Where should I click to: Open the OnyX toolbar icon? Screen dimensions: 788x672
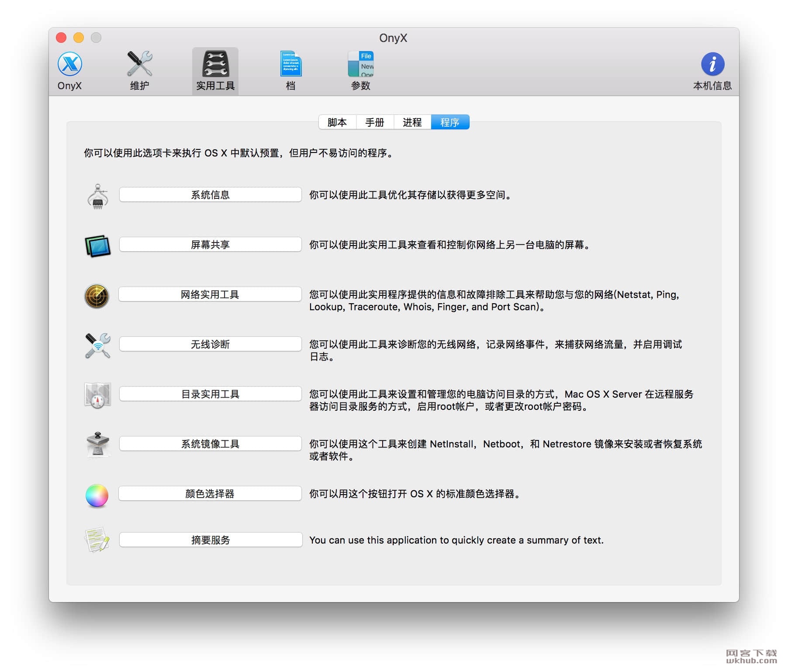pos(70,70)
